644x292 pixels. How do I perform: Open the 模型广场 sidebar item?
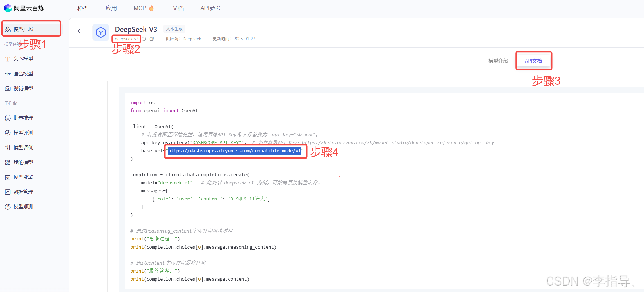pyautogui.click(x=31, y=29)
